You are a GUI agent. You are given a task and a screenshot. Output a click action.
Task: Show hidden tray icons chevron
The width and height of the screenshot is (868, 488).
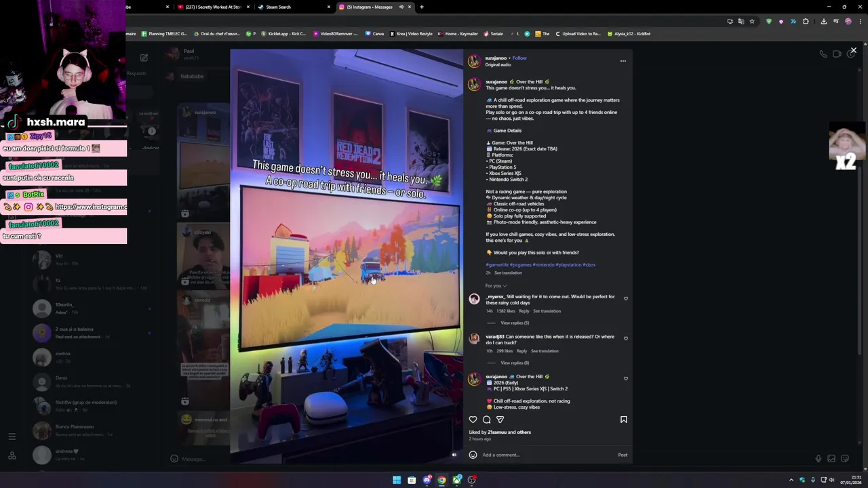pyautogui.click(x=791, y=480)
